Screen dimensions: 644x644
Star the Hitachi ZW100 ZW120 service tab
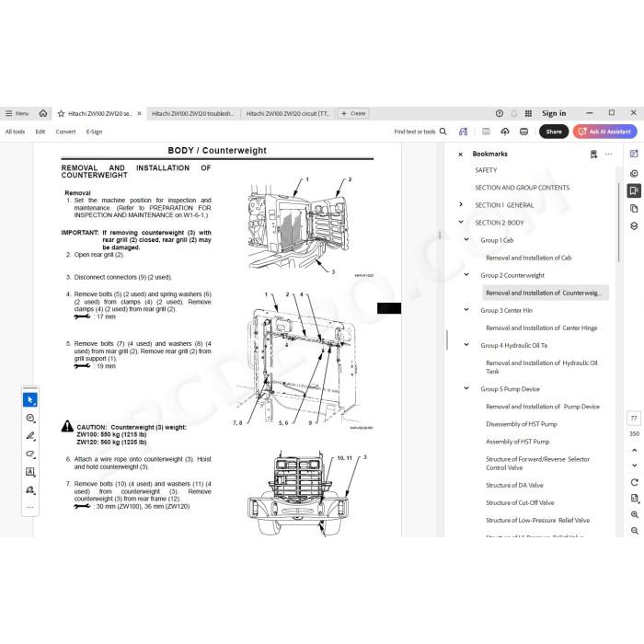coord(62,114)
